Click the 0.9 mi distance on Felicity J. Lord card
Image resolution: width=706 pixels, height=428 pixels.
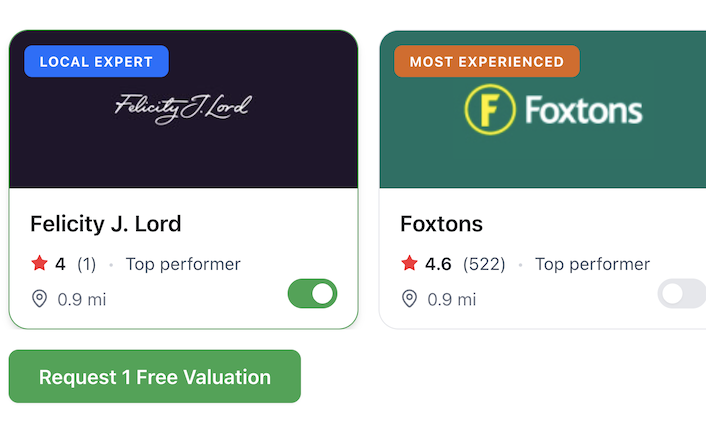point(81,299)
